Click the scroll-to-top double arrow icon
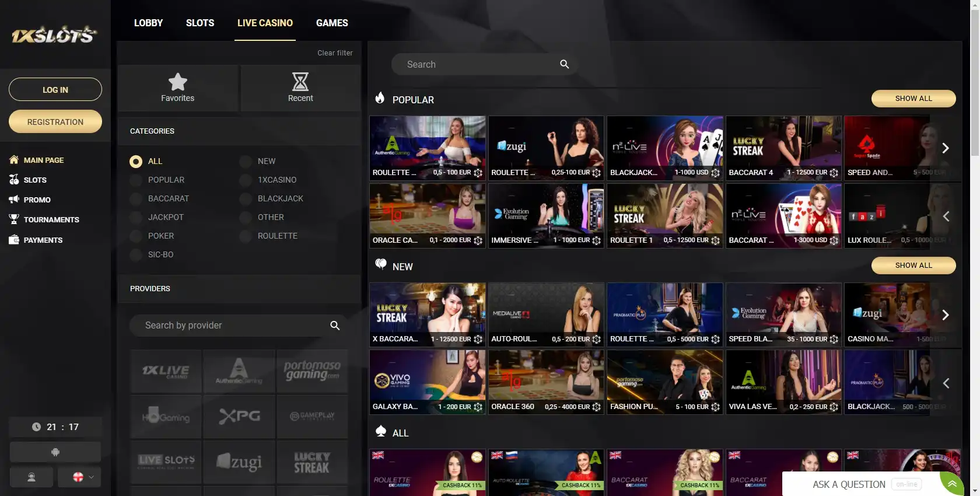Viewport: 980px width, 496px height. coord(952,484)
